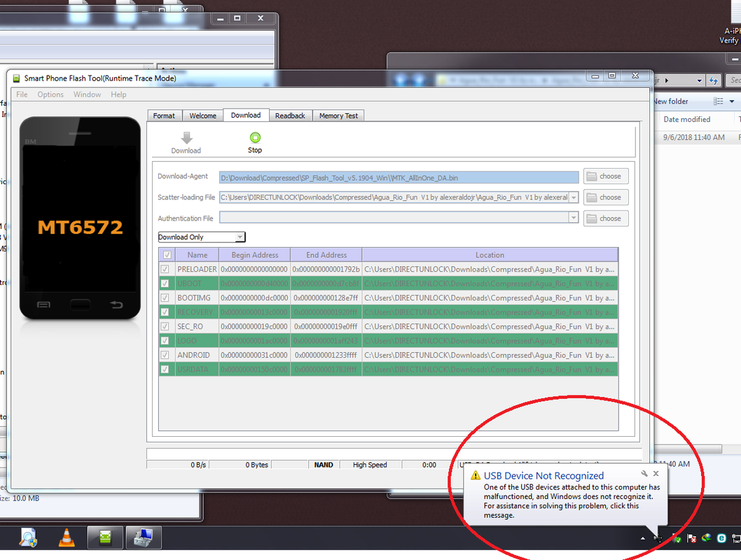Toggle the select-all header checkbox

tap(167, 255)
